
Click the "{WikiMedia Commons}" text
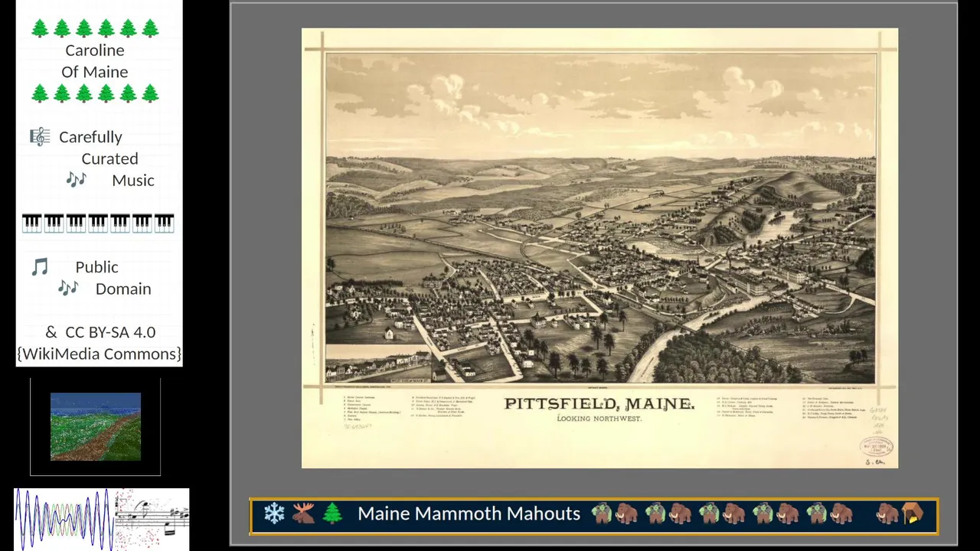100,354
